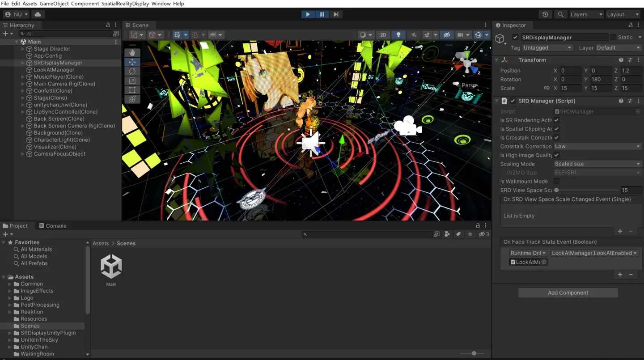Click the SRD View Space Scale slider
644x360 pixels.
pyautogui.click(x=587, y=190)
